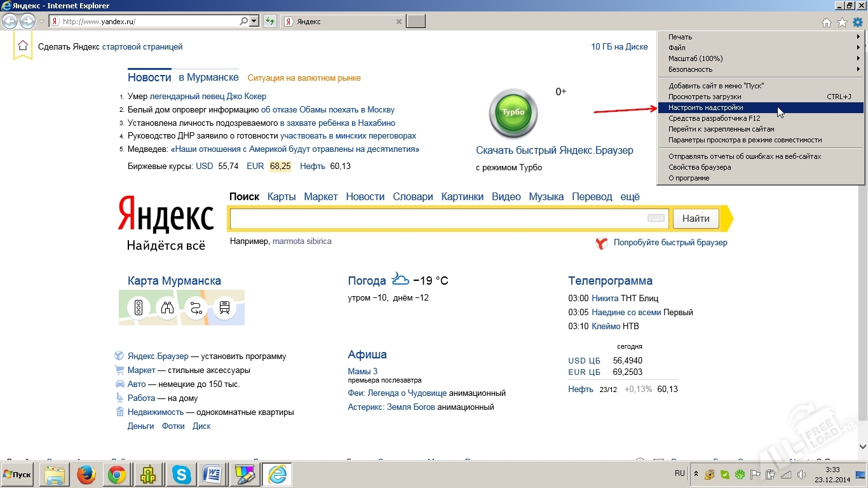
Task: Show hidden tray icons with the chevron
Action: coord(696,475)
